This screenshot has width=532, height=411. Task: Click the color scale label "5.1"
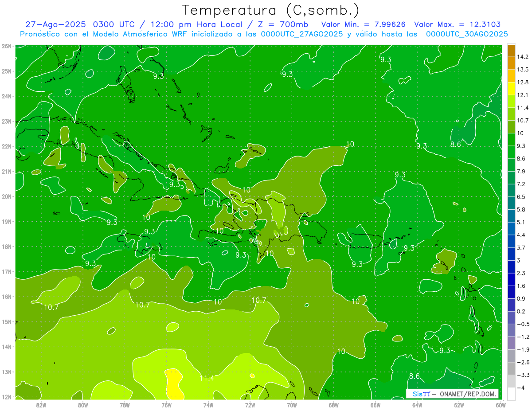pyautogui.click(x=521, y=222)
